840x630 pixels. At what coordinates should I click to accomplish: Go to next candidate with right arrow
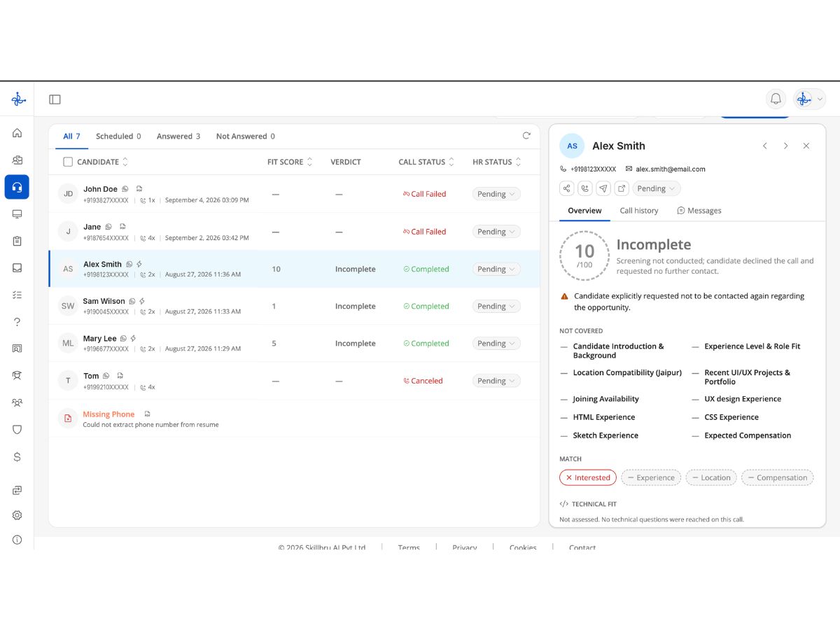785,146
